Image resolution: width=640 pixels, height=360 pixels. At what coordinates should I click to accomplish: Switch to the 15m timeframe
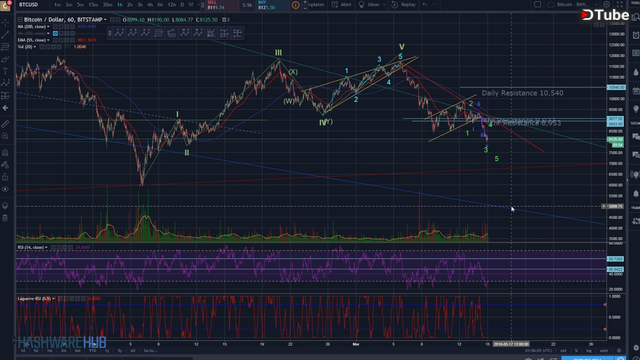click(x=93, y=5)
